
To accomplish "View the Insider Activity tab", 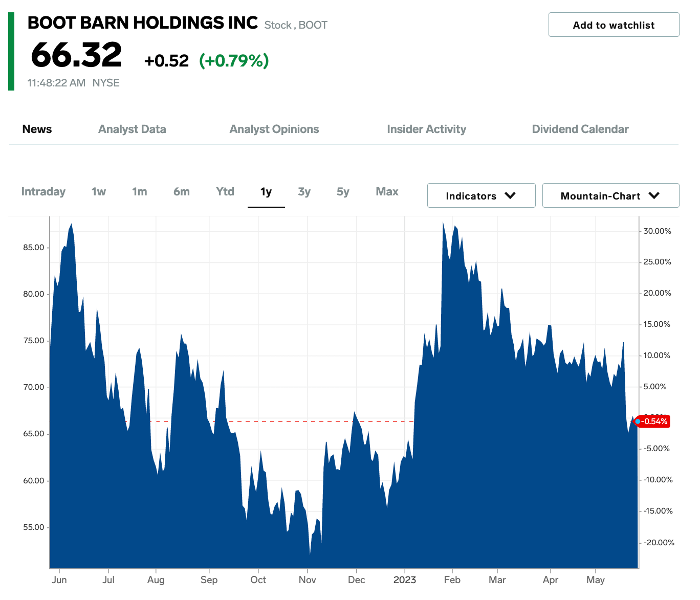I will pyautogui.click(x=427, y=129).
